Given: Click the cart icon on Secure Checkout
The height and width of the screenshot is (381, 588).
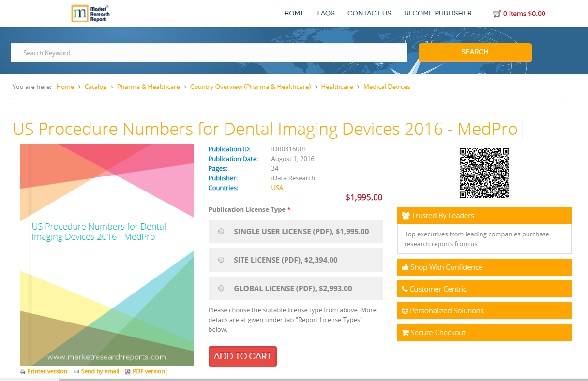Looking at the screenshot, I should [406, 332].
